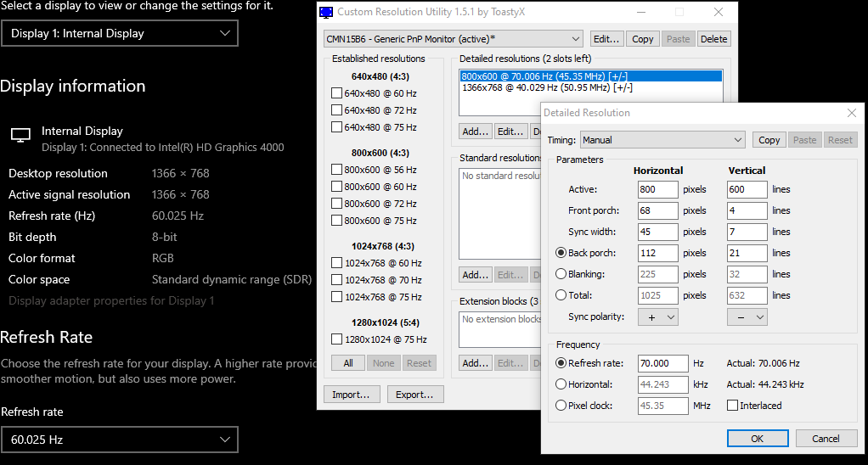Check the 1024x768 @ 70 Hz option
This screenshot has width=868, height=465.
point(336,280)
